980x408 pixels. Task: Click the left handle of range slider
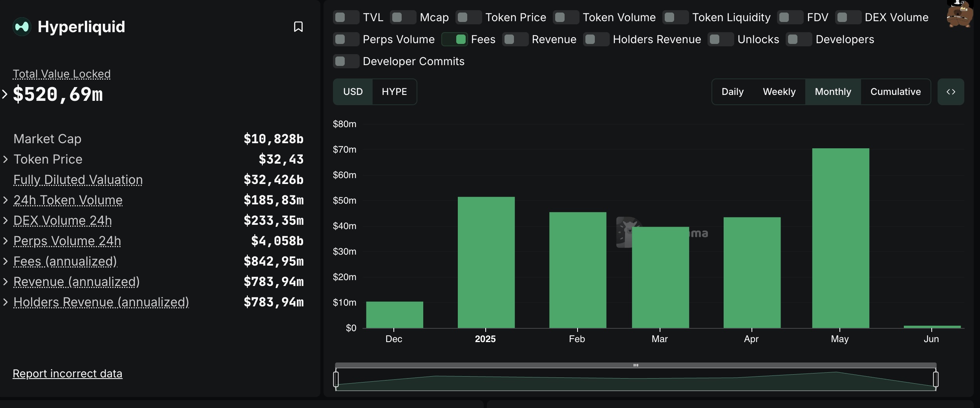336,379
